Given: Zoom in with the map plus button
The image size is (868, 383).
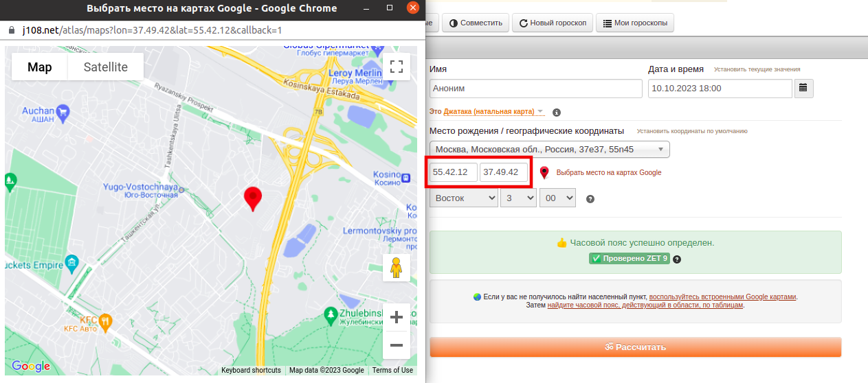Looking at the screenshot, I should point(396,317).
